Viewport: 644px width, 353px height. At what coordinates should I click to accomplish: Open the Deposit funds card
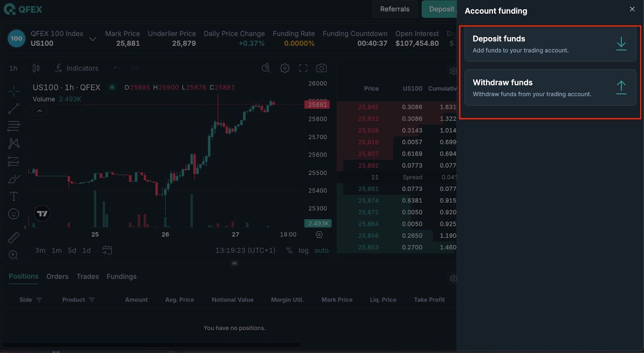tap(550, 43)
